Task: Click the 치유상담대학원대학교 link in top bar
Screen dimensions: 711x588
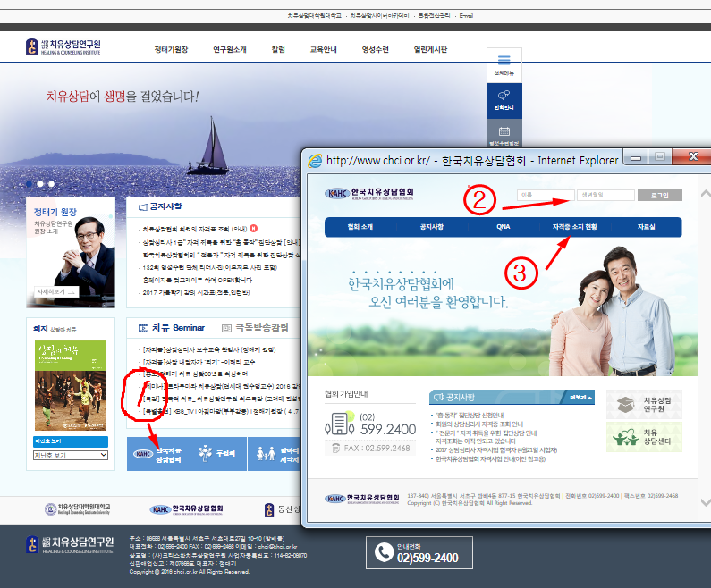Action: tap(314, 15)
